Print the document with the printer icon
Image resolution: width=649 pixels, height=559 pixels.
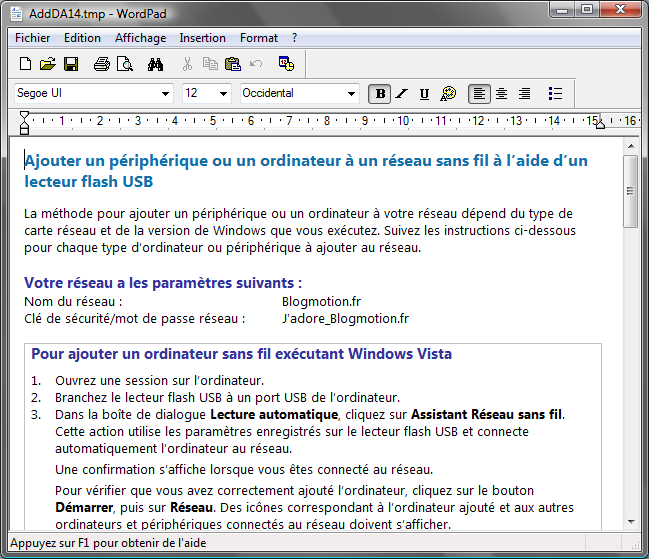pyautogui.click(x=101, y=64)
